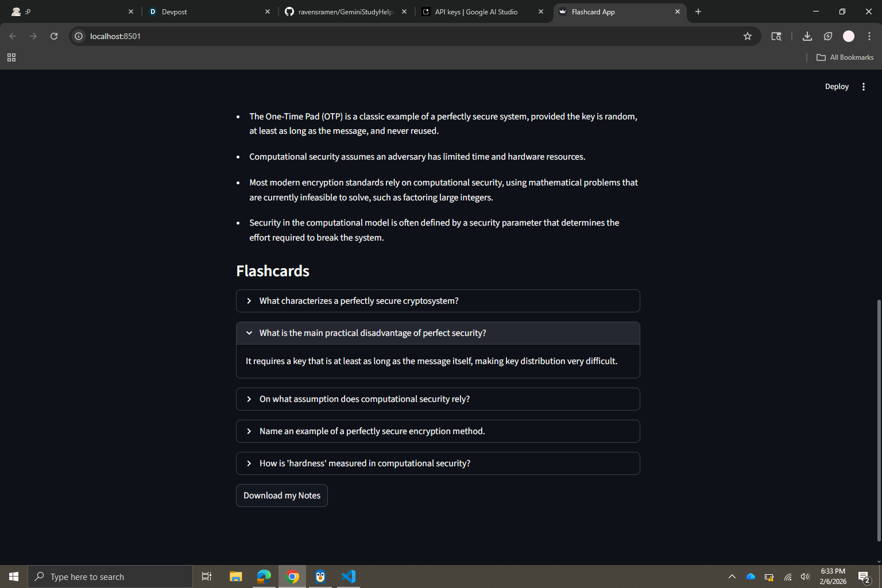Open Microsoft Edge from the taskbar
This screenshot has height=588, width=882.
coord(264,577)
